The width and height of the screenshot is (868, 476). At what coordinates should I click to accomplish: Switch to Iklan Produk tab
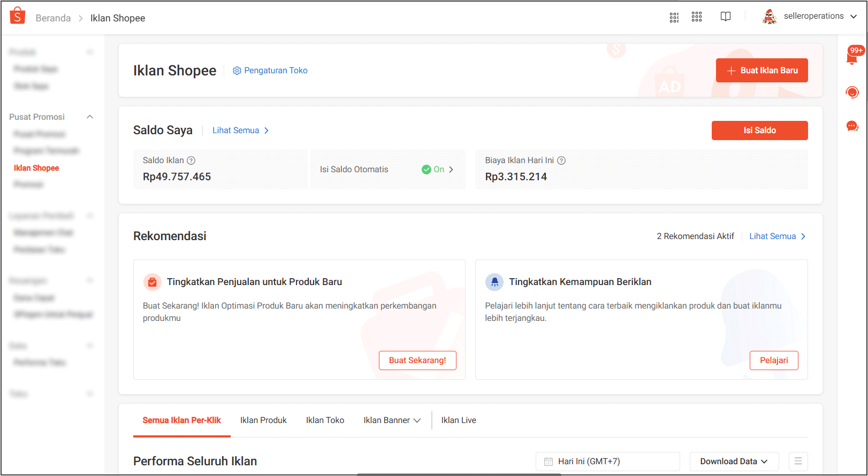(x=263, y=420)
